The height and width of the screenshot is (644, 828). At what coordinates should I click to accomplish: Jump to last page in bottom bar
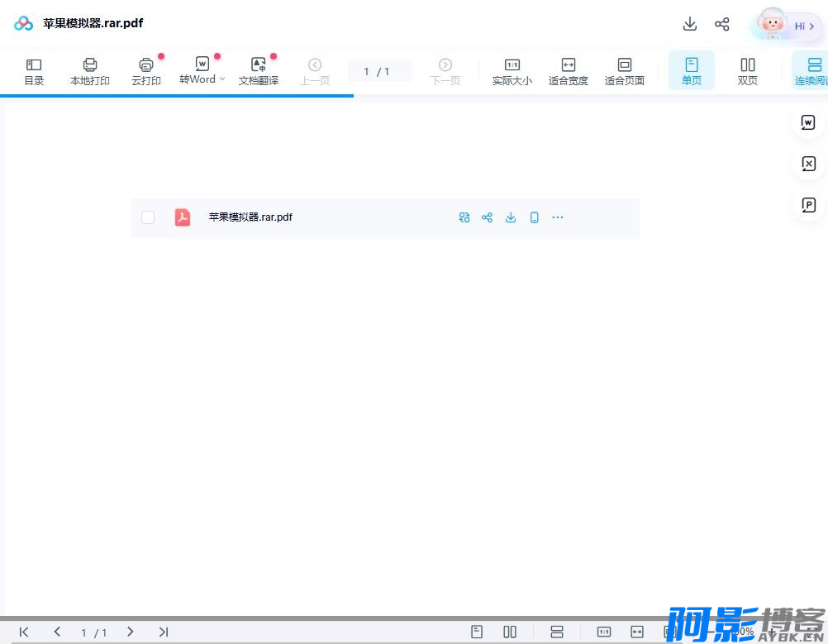point(164,632)
